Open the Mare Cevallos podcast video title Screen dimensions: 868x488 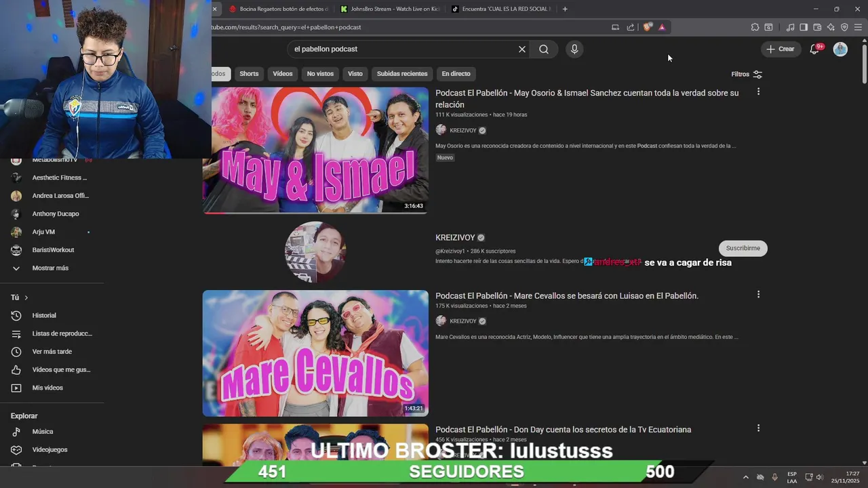coord(567,296)
